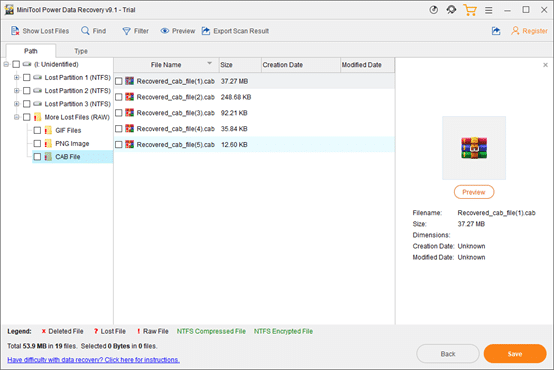The height and width of the screenshot is (370, 554).
Task: Expand the Lost Partition 2 (NTFS) node
Action: [16, 91]
